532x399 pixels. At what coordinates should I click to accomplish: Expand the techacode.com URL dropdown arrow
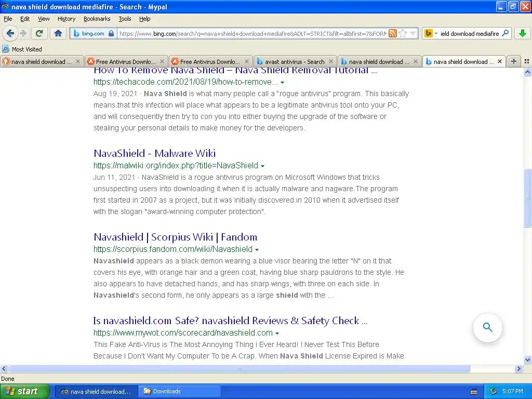click(x=282, y=83)
